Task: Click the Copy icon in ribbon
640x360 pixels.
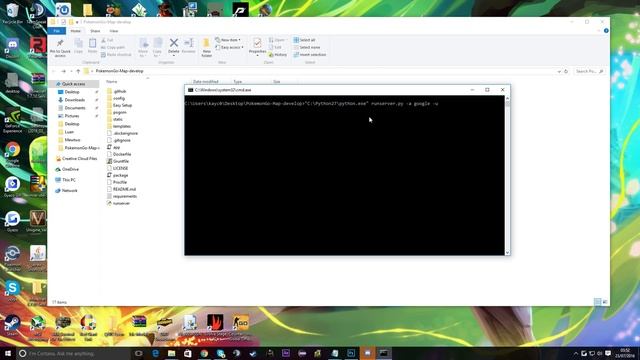Action: [78, 46]
